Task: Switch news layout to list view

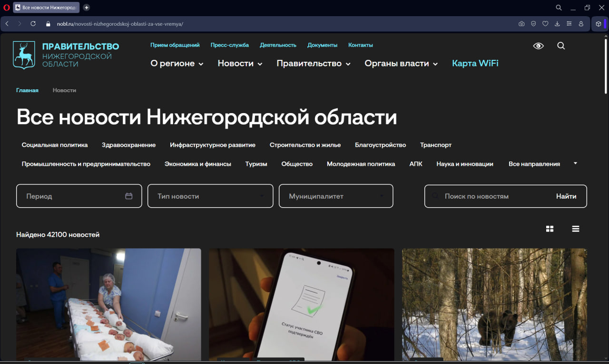Action: [576, 229]
